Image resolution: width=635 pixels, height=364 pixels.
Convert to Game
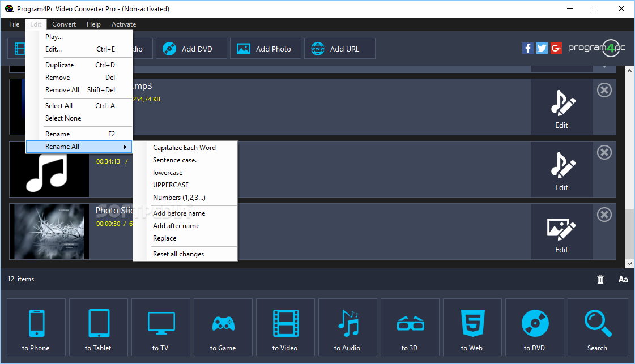pos(223,327)
